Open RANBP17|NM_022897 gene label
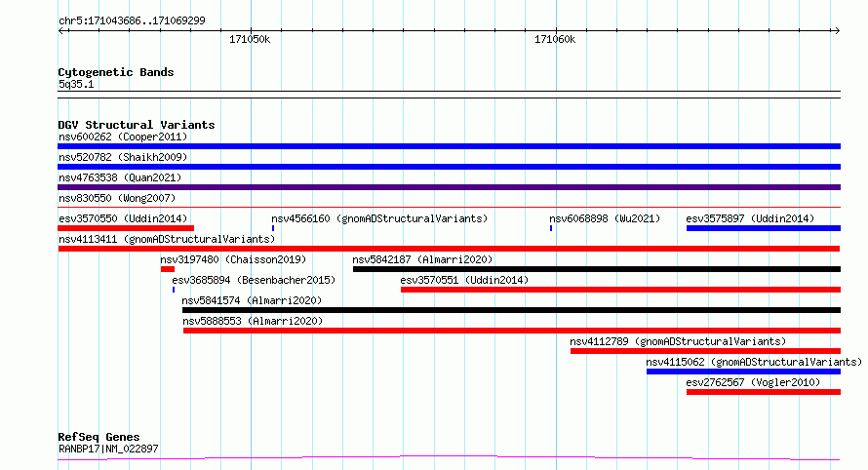 point(108,449)
